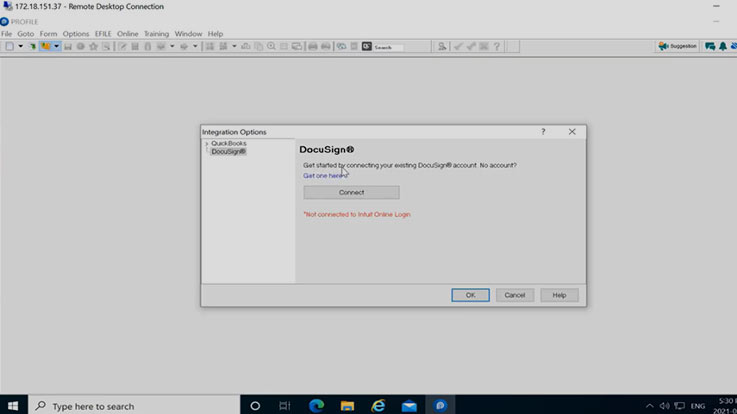Image resolution: width=737 pixels, height=414 pixels.
Task: Confirm with the OK button
Action: (x=470, y=295)
